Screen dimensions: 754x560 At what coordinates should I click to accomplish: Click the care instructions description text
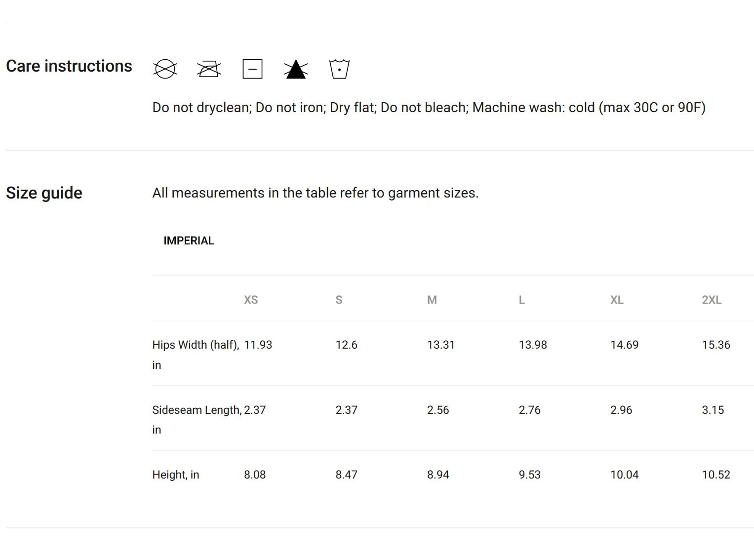[429, 107]
